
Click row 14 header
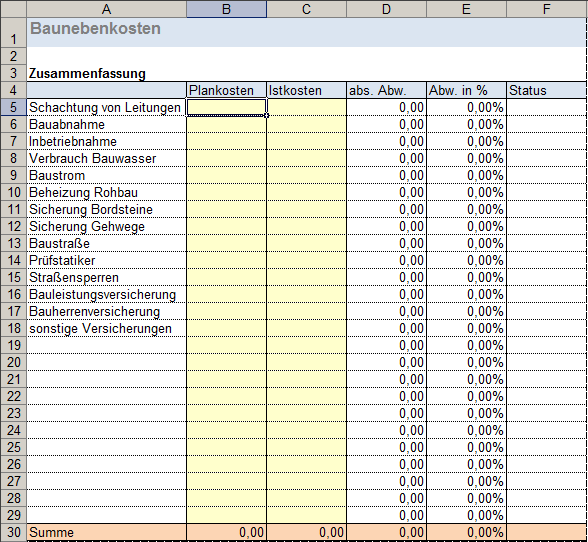pos(14,260)
